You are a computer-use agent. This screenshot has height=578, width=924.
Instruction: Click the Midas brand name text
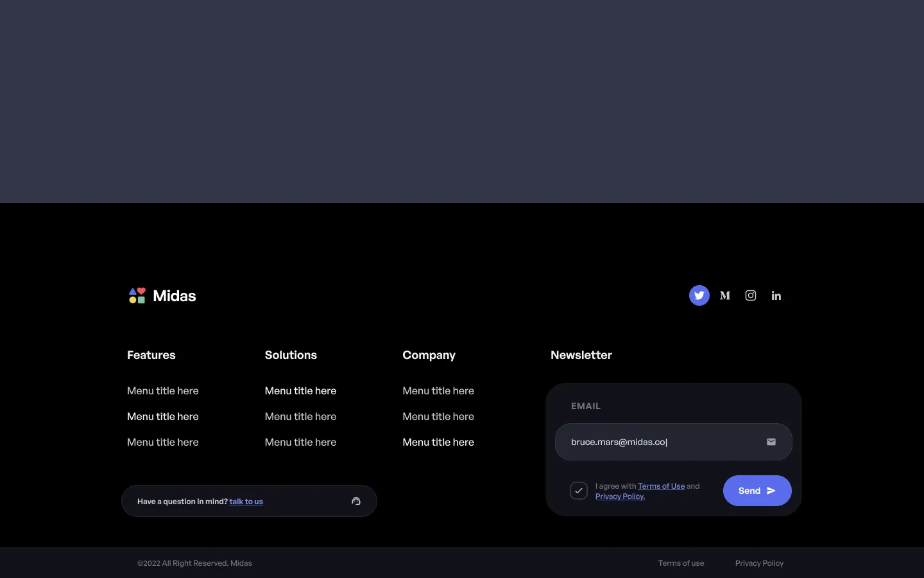point(175,295)
